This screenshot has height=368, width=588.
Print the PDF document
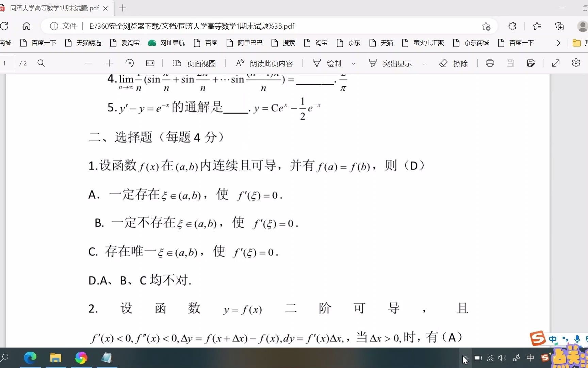click(490, 63)
